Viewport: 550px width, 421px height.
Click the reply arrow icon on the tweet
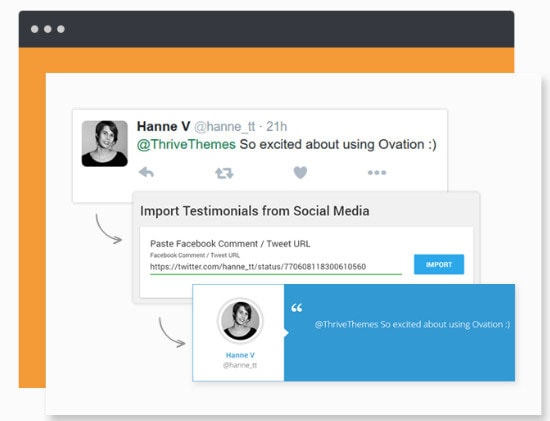click(146, 172)
